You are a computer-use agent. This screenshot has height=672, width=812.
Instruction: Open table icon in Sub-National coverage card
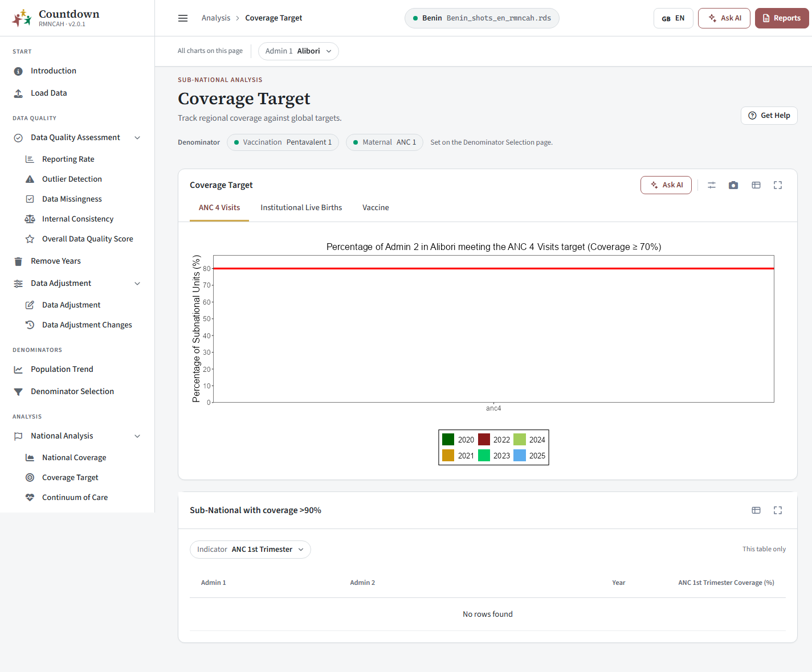tap(756, 510)
